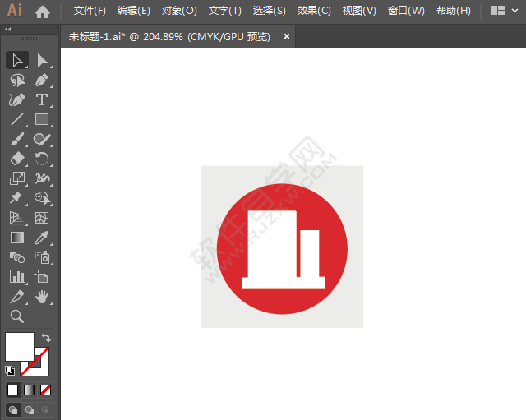This screenshot has height=420, width=526.
Task: Select the Paintbrush tool
Action: tap(17, 139)
